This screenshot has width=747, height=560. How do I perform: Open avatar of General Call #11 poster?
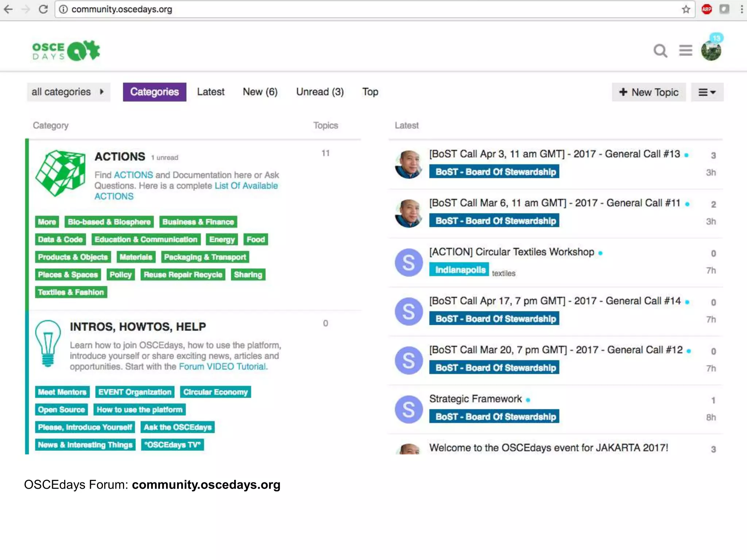pyautogui.click(x=409, y=213)
